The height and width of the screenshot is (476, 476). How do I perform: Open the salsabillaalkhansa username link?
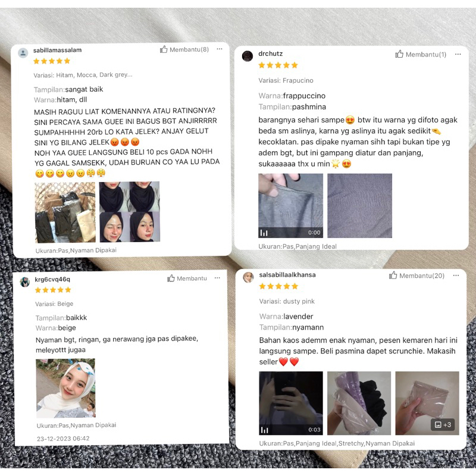(287, 275)
